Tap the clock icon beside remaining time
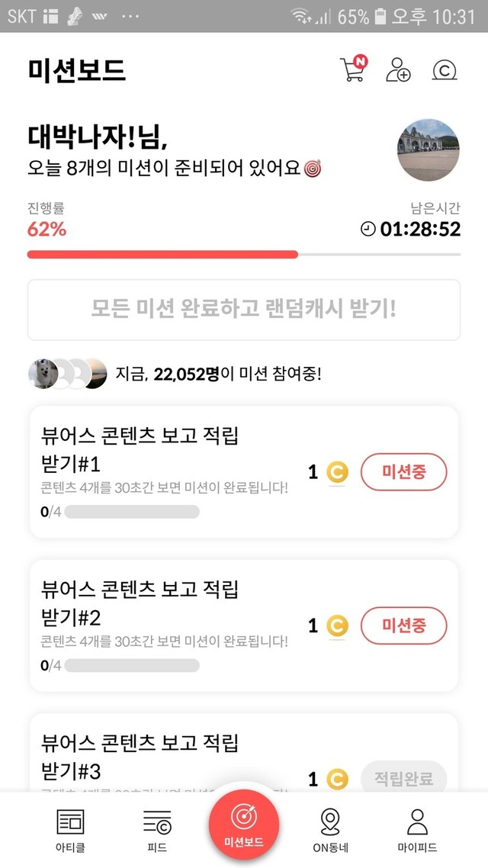The image size is (488, 868). (x=368, y=229)
